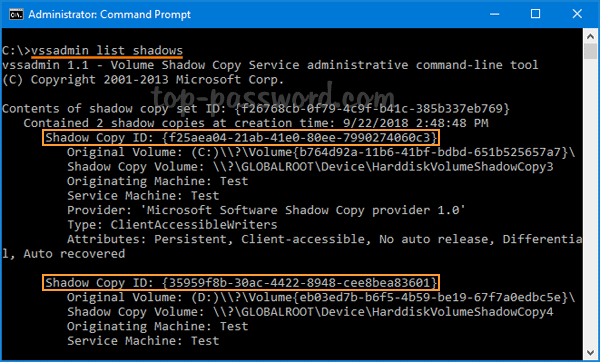Click the Administrator: Command Prompt title text
Screen dimensions: 600x362
point(109,15)
